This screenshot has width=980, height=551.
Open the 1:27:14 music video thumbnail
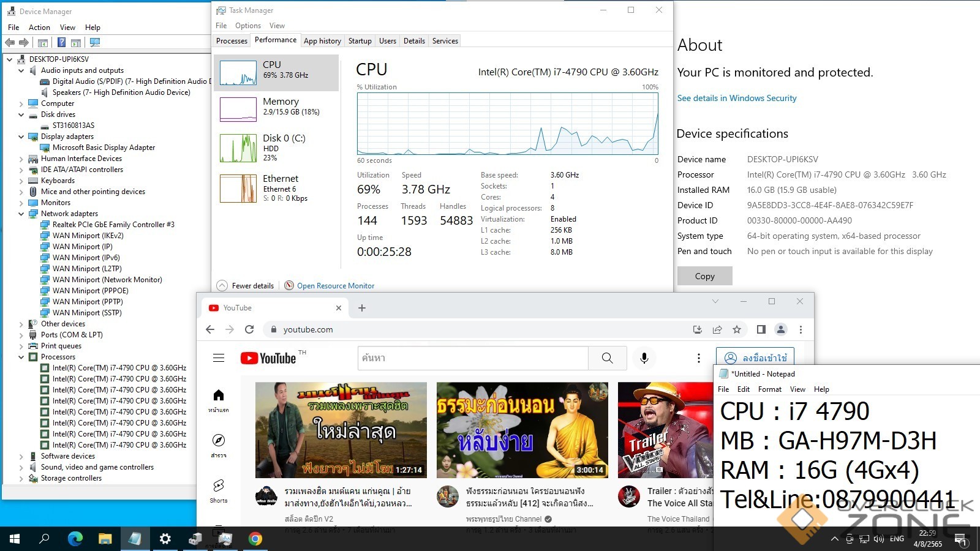[341, 430]
